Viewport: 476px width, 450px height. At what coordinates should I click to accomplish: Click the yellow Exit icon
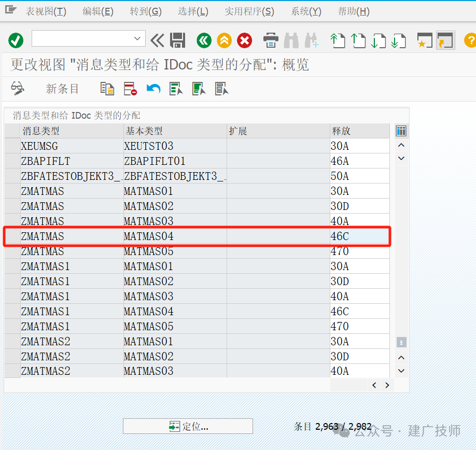pos(225,40)
